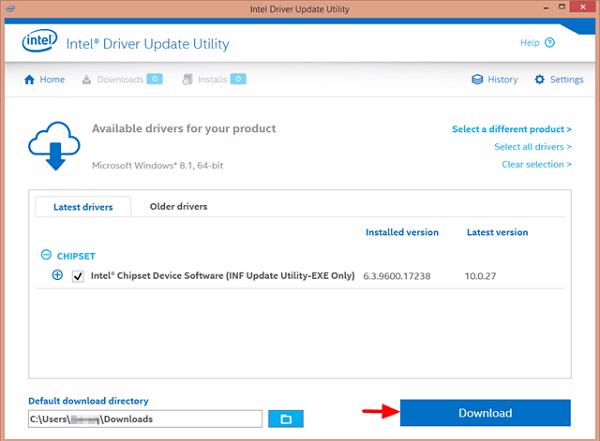Screen dimensions: 600x441
Task: Go to the Home page
Action: coord(44,80)
